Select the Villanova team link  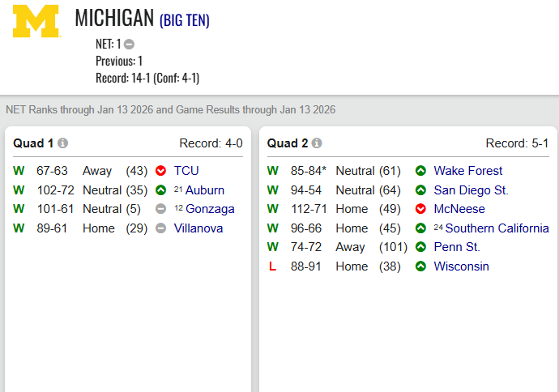point(198,228)
